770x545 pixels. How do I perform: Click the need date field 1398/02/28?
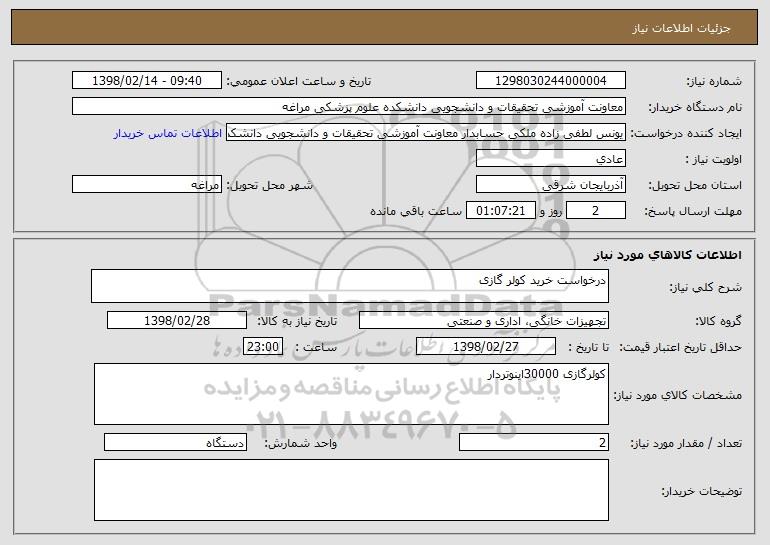pyautogui.click(x=177, y=321)
